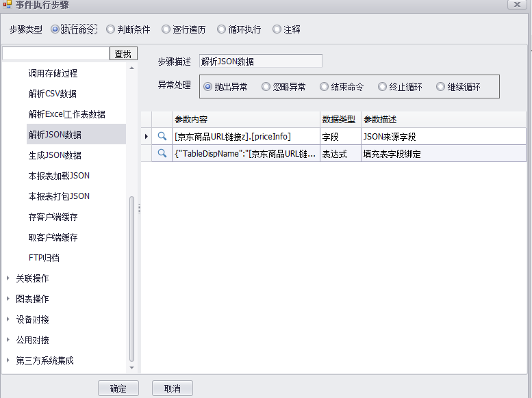Click the 步骤描述 text field
The width and height of the screenshot is (532, 398).
(x=260, y=62)
